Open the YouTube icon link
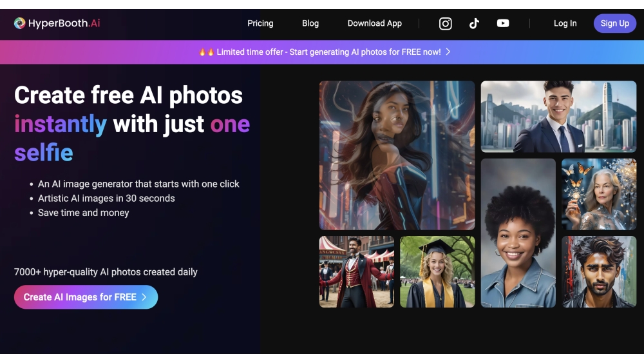The image size is (644, 363). tap(503, 24)
